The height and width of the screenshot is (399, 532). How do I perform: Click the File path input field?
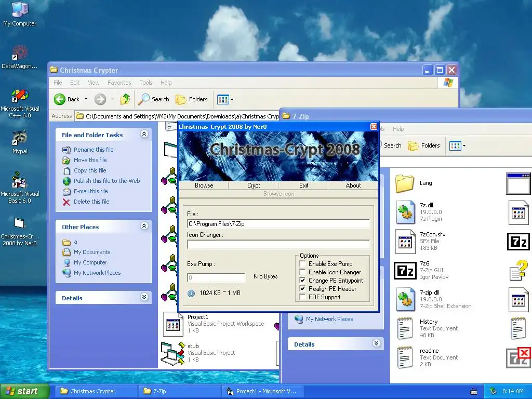tap(278, 223)
